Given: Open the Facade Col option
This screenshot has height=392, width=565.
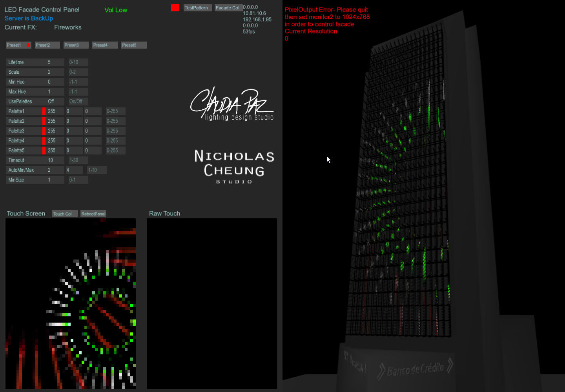Looking at the screenshot, I should (x=228, y=8).
